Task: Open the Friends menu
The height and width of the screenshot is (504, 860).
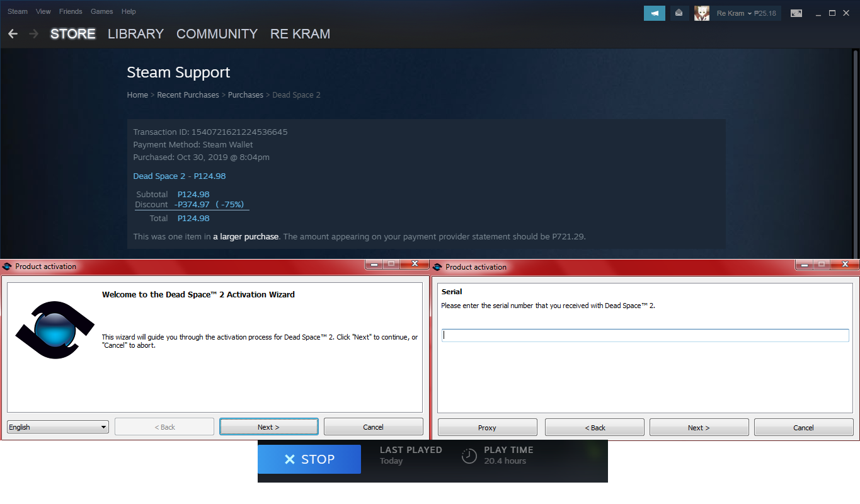Action: [71, 11]
